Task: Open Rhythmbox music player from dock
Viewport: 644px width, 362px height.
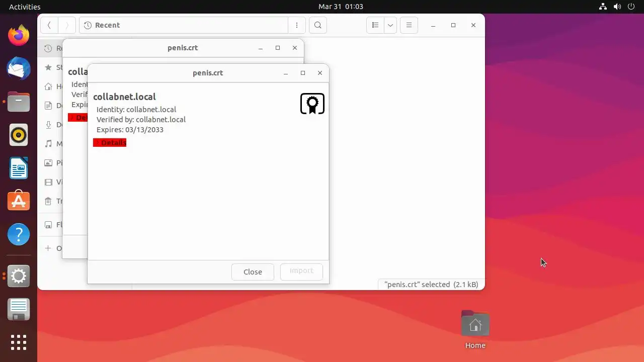Action: coord(19,135)
